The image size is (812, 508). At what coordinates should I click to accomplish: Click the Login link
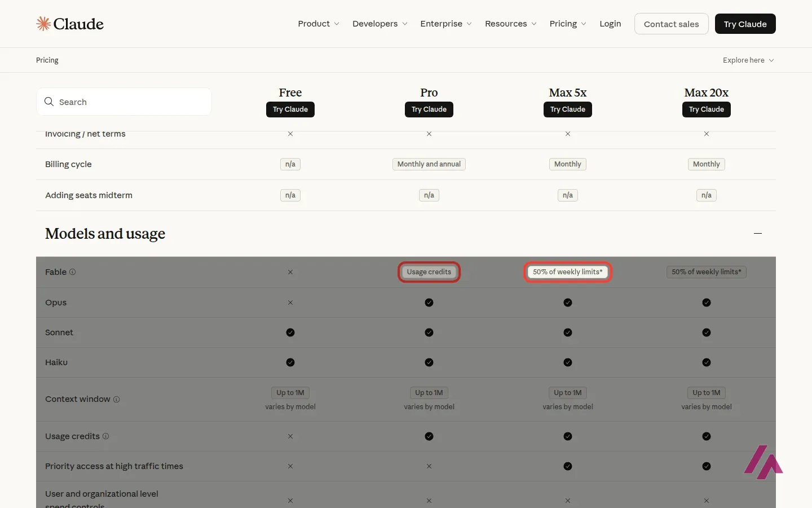[x=610, y=24]
